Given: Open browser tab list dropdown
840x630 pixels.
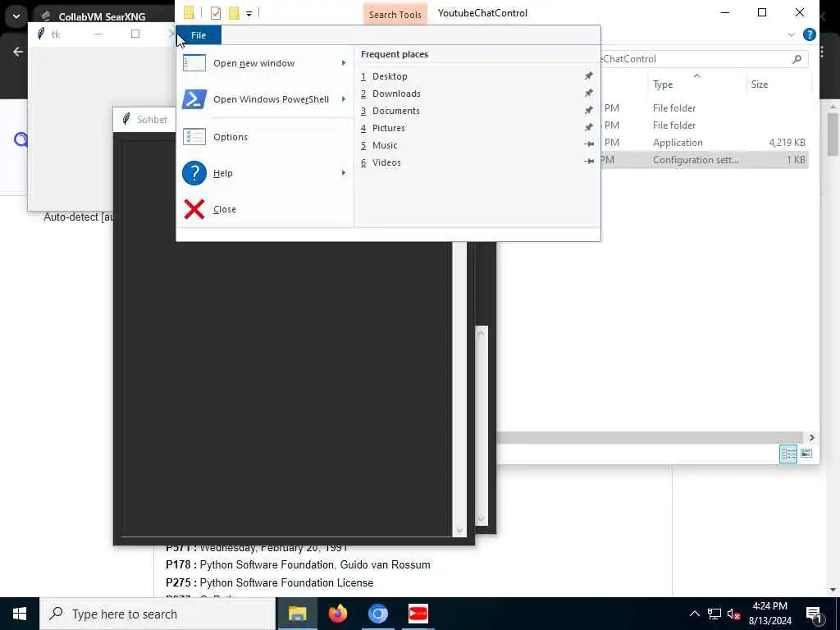Looking at the screenshot, I should click(16, 16).
